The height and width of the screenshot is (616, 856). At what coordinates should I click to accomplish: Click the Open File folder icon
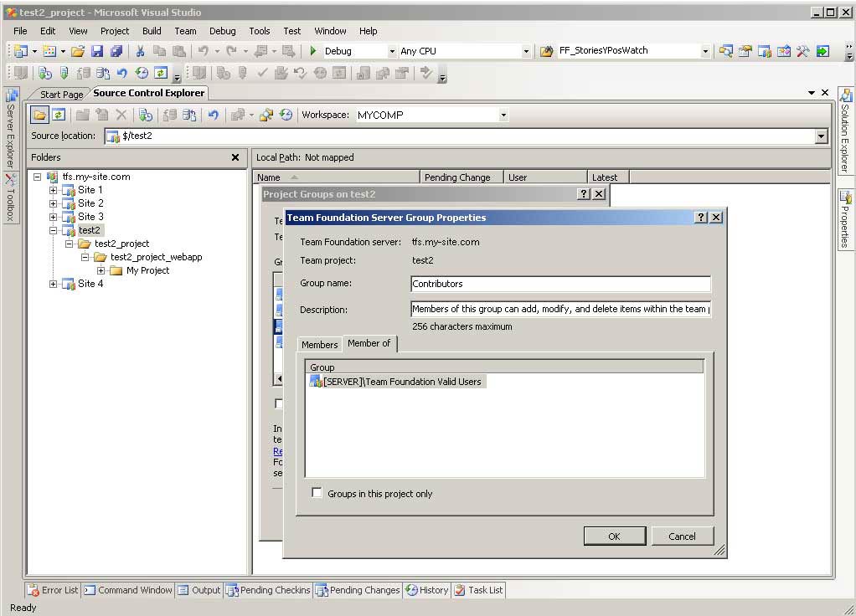tap(78, 51)
